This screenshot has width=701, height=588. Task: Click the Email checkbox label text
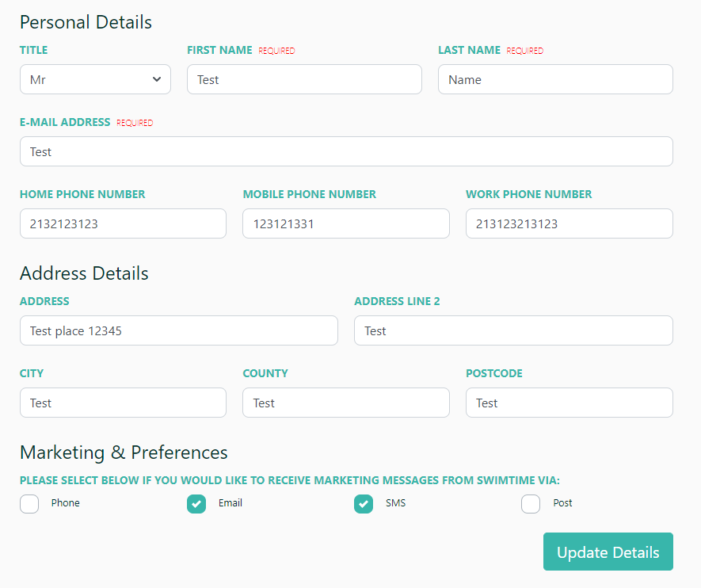(x=230, y=503)
